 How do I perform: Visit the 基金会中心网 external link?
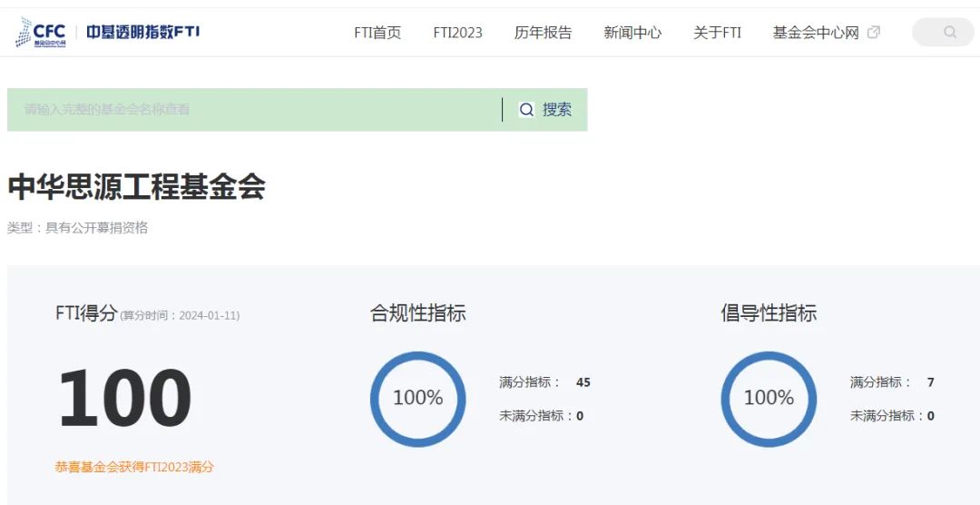click(x=816, y=33)
